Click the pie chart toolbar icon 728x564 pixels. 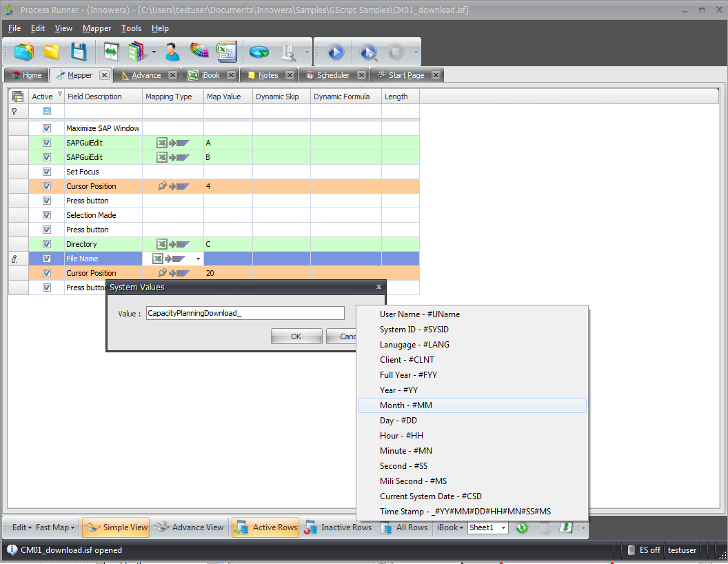point(259,52)
